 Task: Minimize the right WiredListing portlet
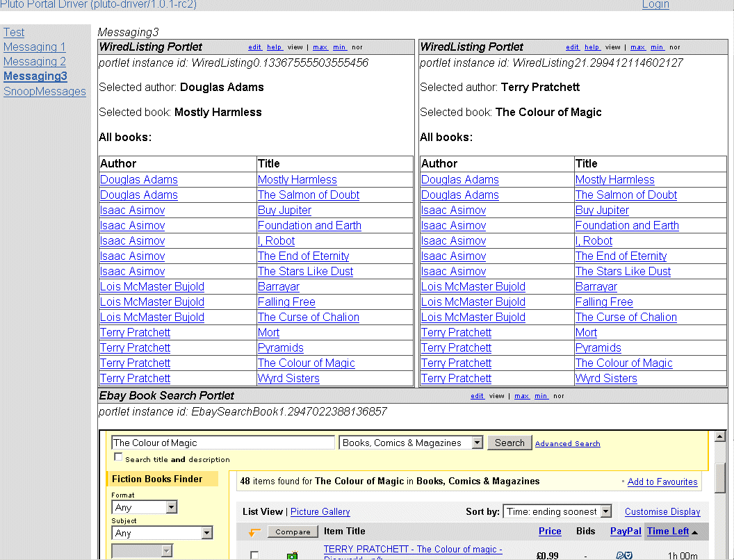(658, 47)
